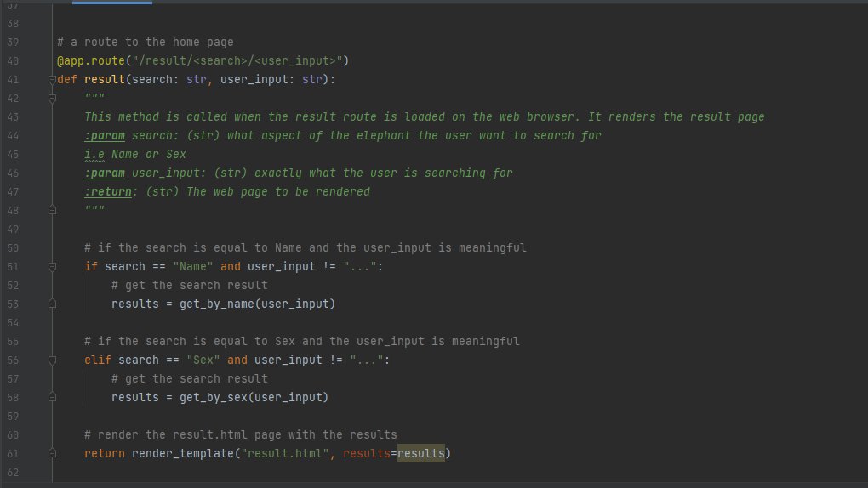868x488 pixels.
Task: Click line number 40 in gutter
Action: tap(13, 61)
